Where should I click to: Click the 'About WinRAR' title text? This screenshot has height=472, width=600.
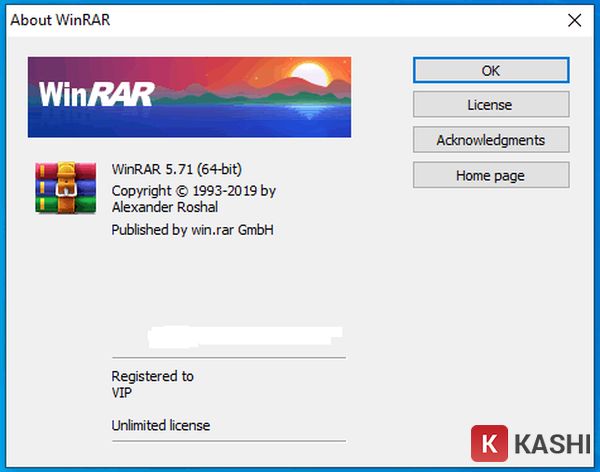(60, 20)
